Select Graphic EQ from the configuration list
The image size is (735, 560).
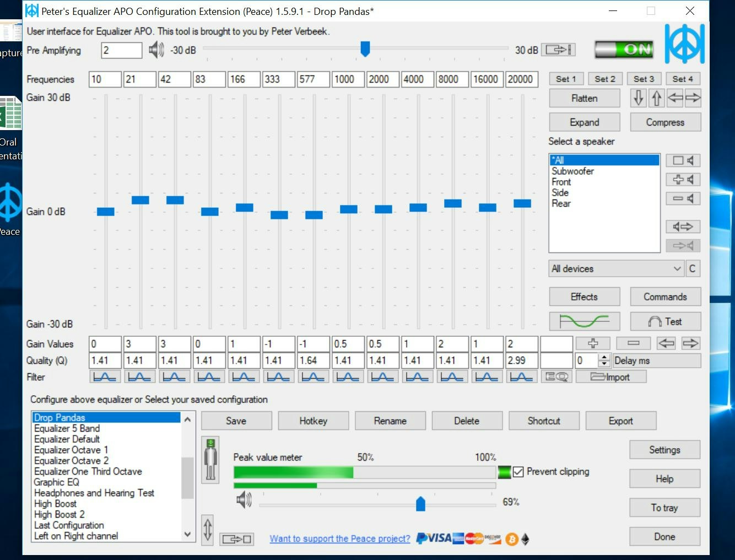[x=57, y=482]
